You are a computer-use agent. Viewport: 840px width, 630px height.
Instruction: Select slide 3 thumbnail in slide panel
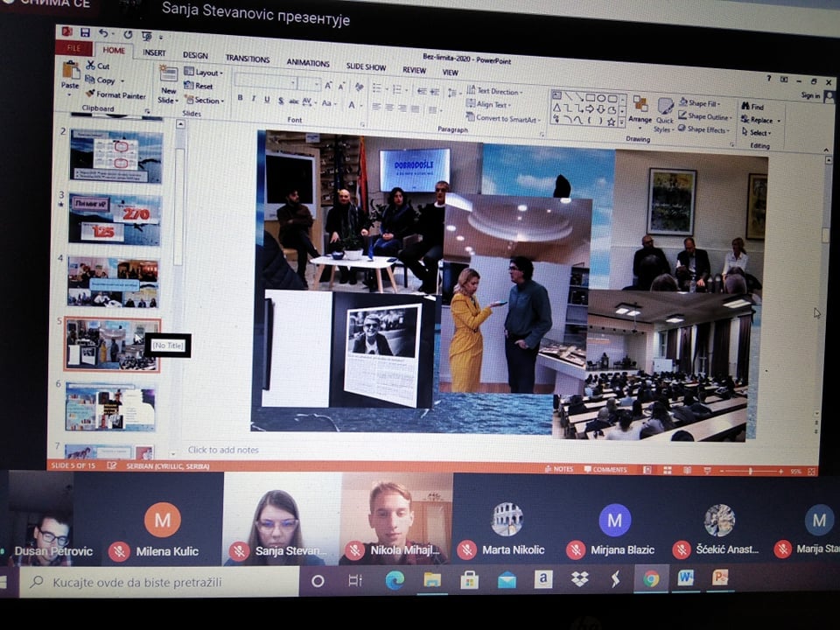click(x=115, y=219)
